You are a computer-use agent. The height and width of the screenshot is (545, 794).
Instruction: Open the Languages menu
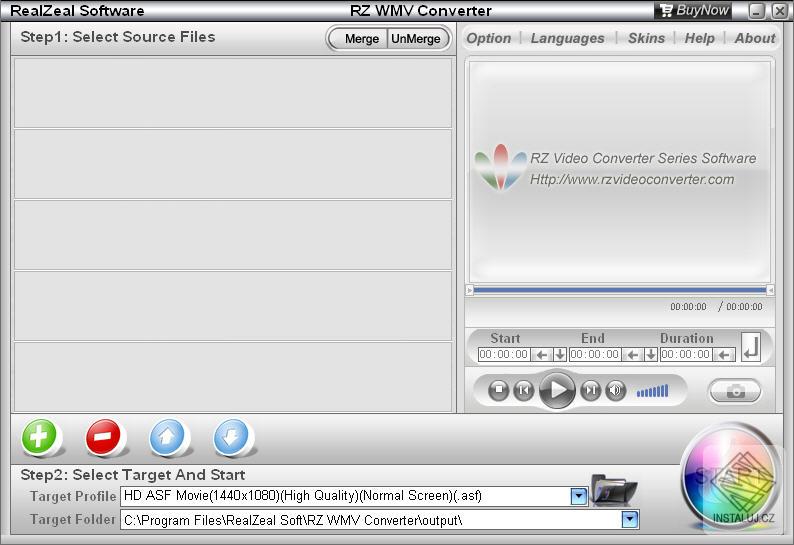pos(567,38)
